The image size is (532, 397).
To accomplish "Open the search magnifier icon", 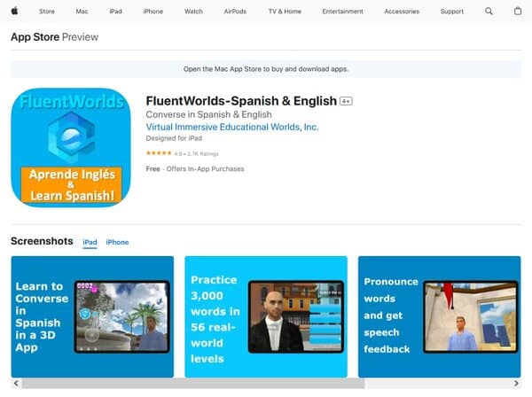I will point(489,12).
